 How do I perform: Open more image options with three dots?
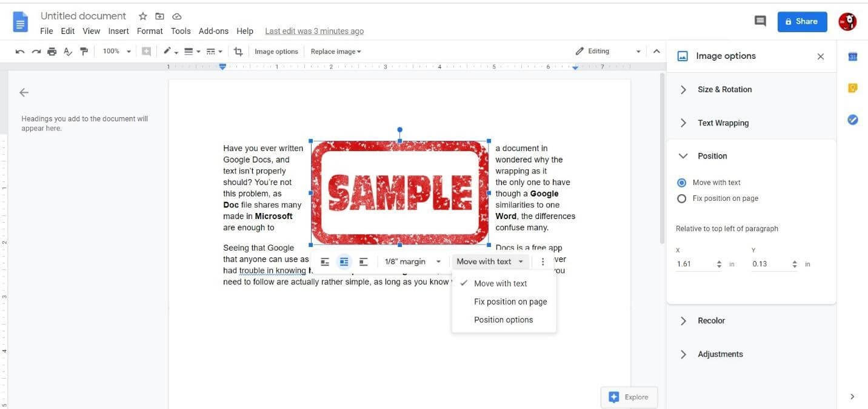coord(542,262)
